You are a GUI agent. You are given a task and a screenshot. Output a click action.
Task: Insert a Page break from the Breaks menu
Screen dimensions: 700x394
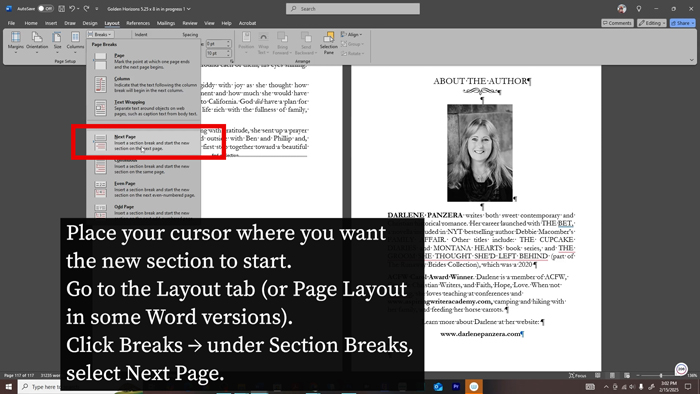[143, 61]
